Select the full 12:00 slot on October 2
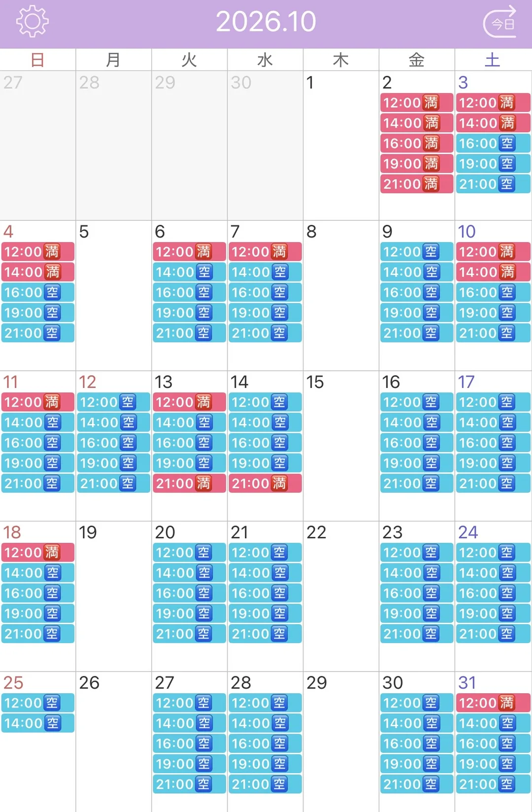The width and height of the screenshot is (532, 812). tap(417, 103)
